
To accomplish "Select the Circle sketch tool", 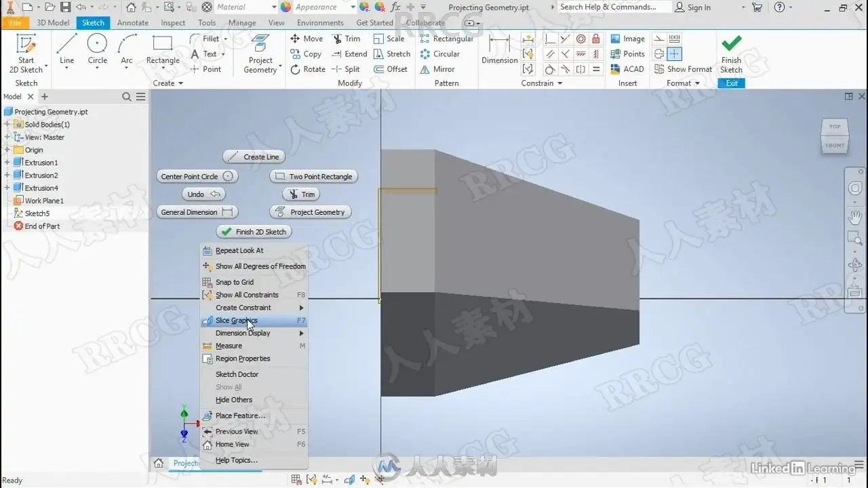I will click(x=98, y=50).
